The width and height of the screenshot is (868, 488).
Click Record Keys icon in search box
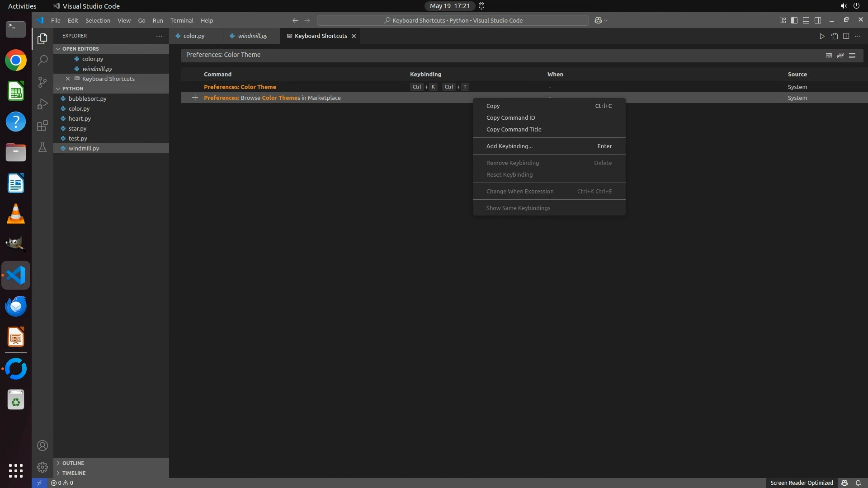tap(829, 55)
